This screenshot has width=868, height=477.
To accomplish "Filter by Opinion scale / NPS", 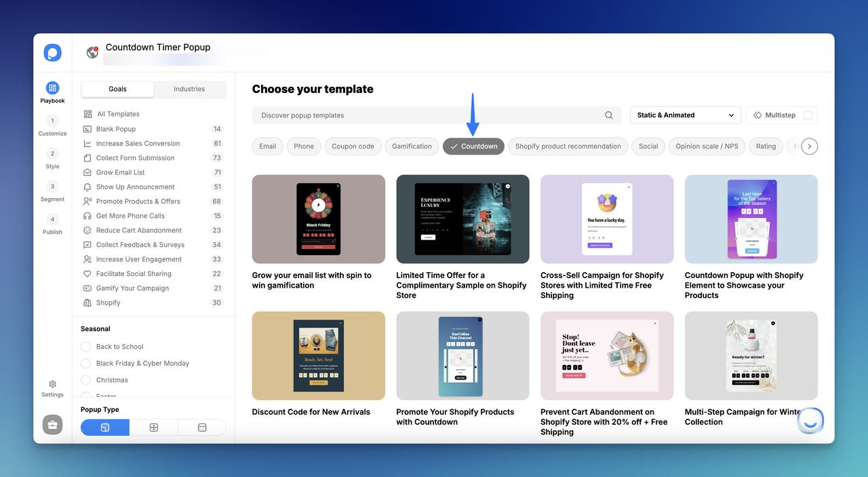I will click(707, 146).
